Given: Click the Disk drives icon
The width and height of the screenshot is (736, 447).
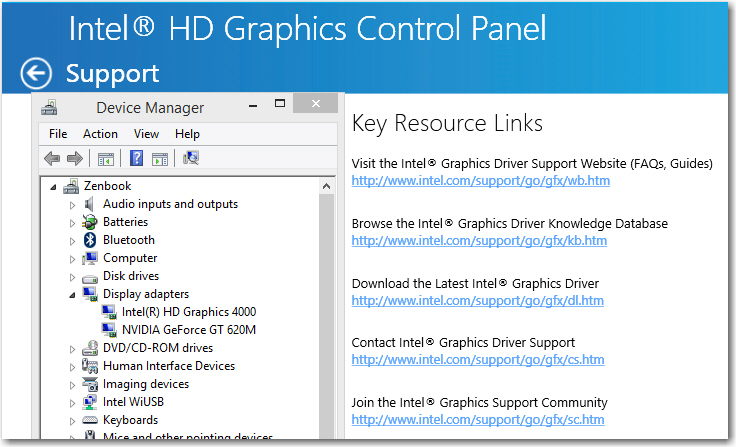Looking at the screenshot, I should 90,278.
